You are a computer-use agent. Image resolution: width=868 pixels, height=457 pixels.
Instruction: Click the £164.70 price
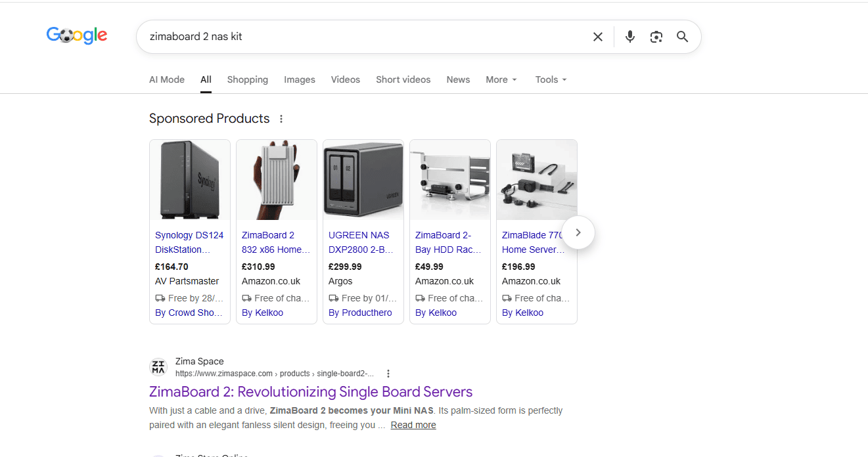(171, 267)
